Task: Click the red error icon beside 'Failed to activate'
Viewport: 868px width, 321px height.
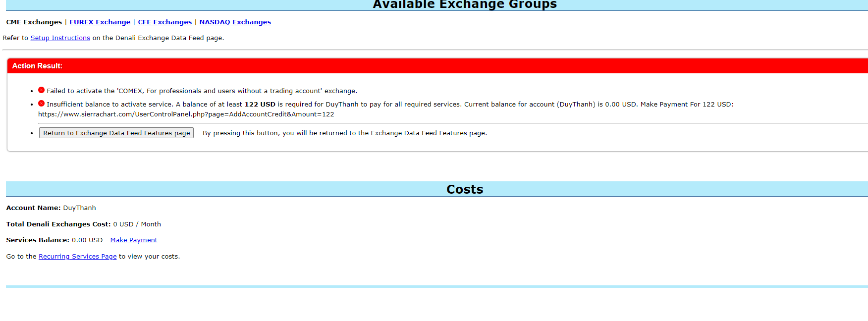Action: 42,90
